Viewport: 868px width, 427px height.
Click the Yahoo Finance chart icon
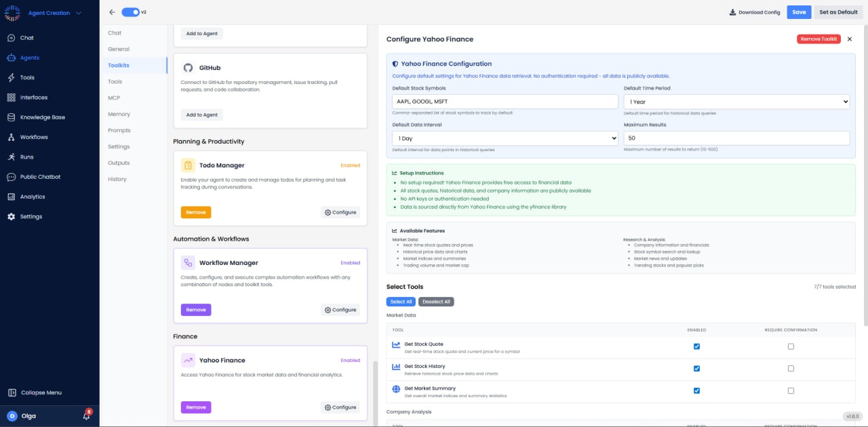[188, 360]
